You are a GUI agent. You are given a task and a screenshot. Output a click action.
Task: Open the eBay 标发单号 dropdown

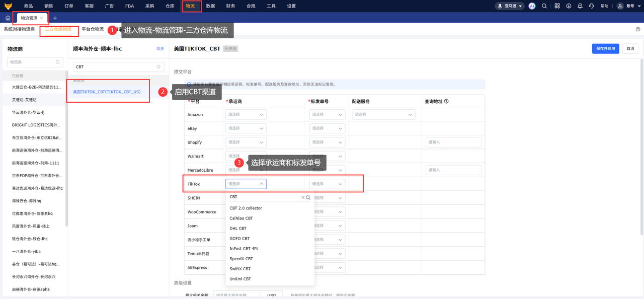tap(328, 128)
